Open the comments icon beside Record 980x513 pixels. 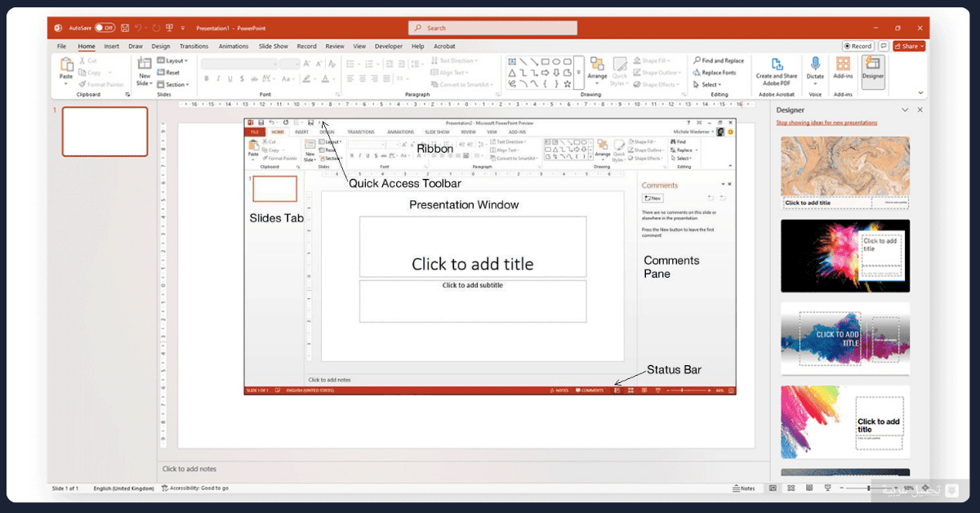884,47
